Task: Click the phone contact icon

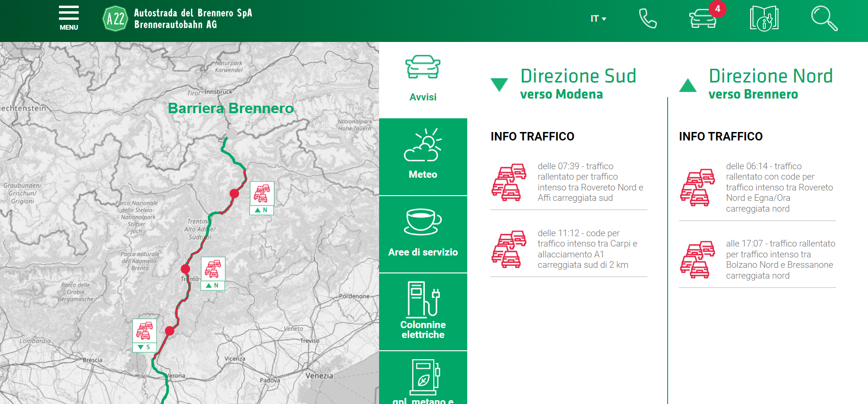Action: (647, 19)
